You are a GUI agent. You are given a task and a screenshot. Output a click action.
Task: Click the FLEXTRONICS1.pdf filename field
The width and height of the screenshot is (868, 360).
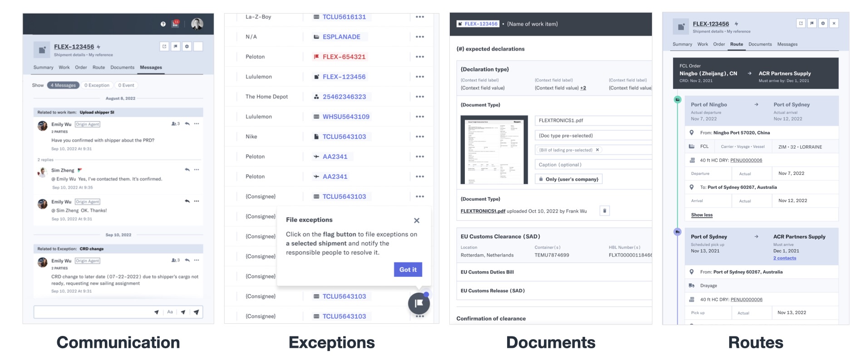click(x=593, y=121)
